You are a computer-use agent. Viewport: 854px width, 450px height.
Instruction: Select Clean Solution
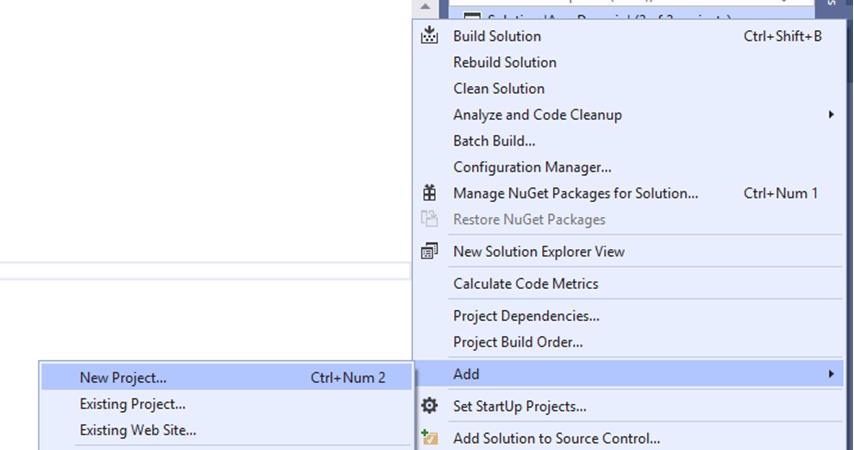point(499,88)
